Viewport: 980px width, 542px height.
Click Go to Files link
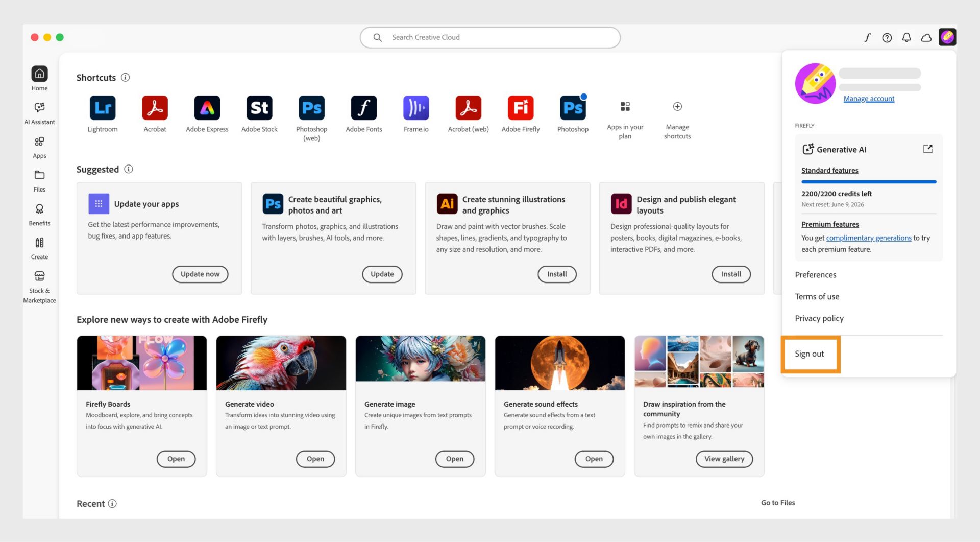click(778, 503)
